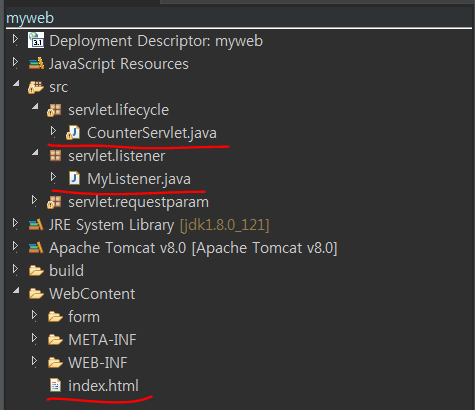The image size is (475, 410).
Task: Collapse the src folder
Action: coord(16,84)
